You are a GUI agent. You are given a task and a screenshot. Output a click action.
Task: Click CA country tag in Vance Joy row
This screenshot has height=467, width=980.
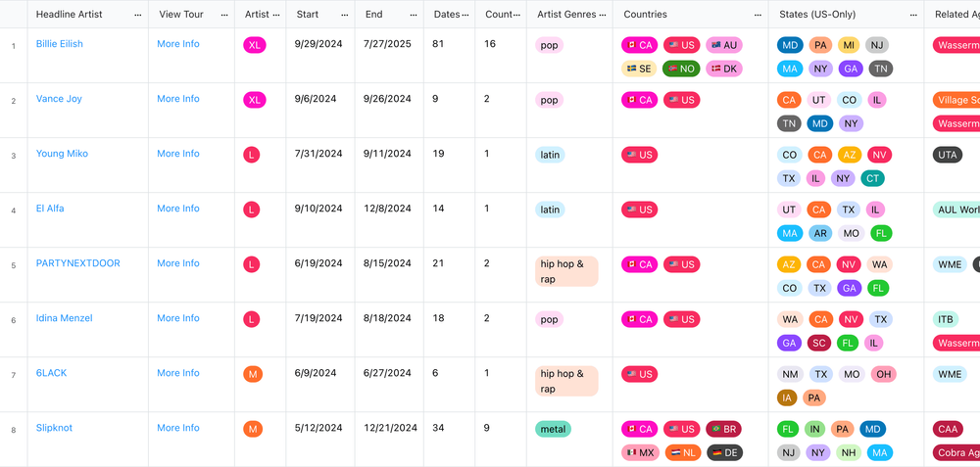(x=639, y=100)
